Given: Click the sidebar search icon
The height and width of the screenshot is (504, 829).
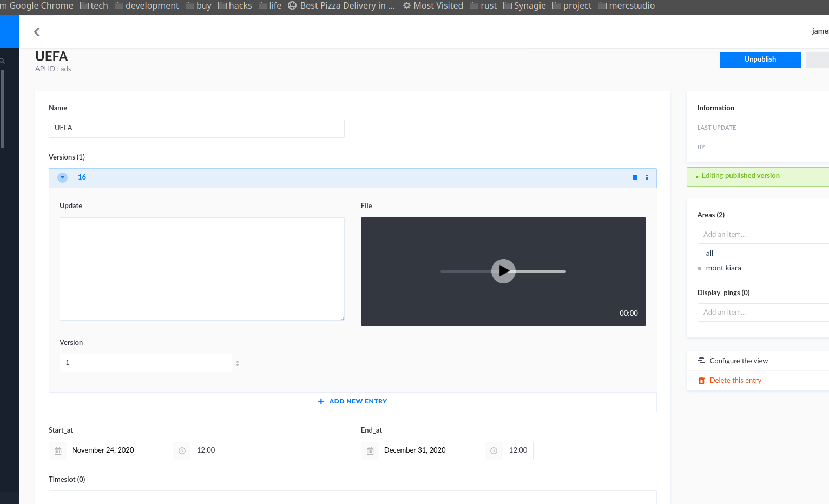Looking at the screenshot, I should 3,61.
